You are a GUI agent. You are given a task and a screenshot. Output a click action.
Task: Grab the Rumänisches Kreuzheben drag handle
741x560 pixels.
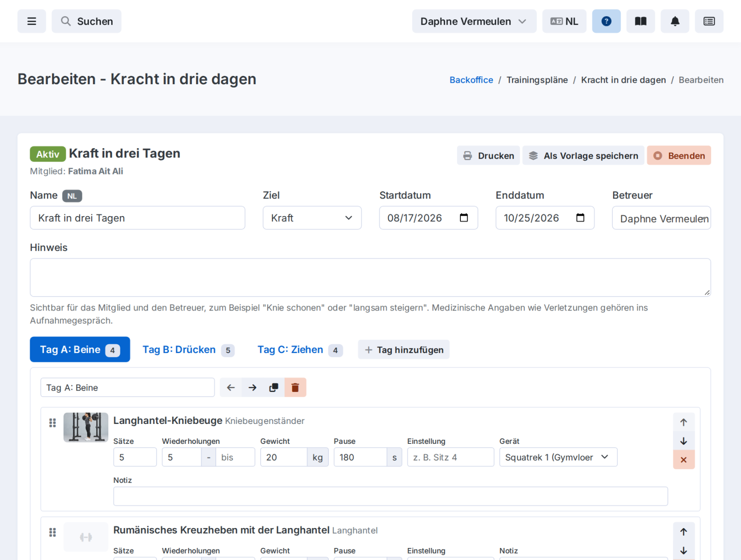pos(52,532)
